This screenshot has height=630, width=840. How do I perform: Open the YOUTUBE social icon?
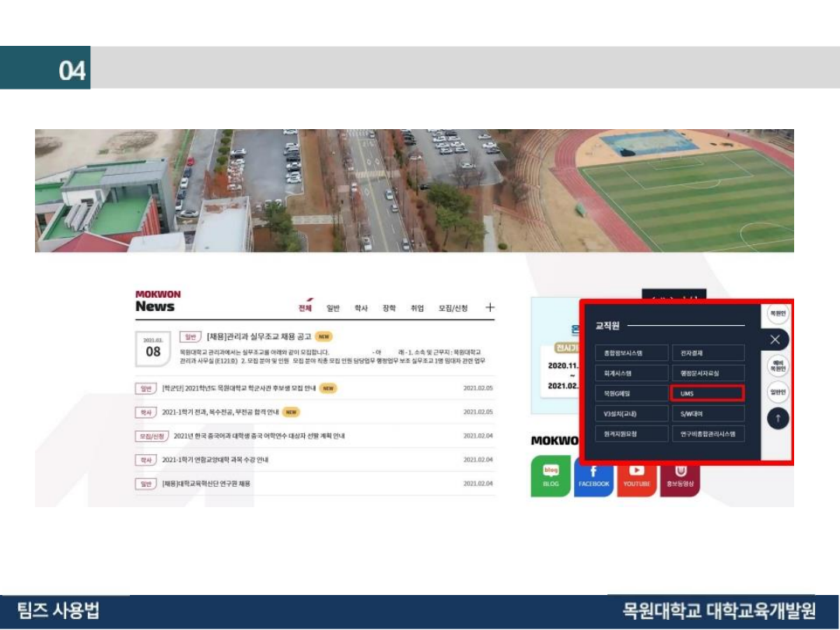[x=636, y=476]
